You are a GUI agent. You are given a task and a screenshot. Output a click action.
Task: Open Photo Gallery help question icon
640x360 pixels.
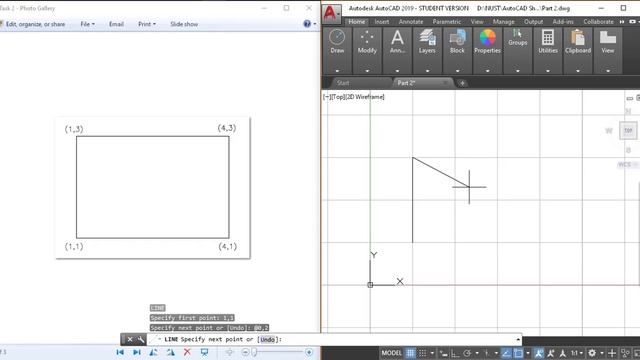(307, 24)
